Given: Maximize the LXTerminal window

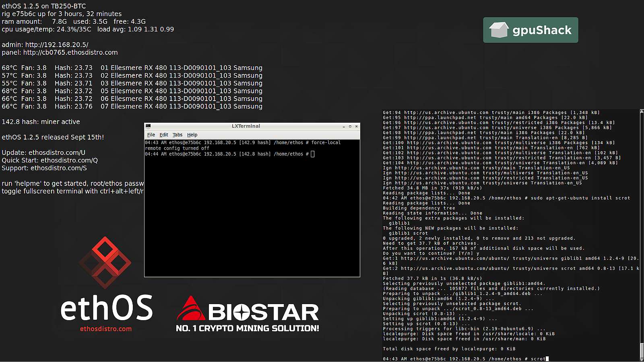Looking at the screenshot, I should click(350, 126).
